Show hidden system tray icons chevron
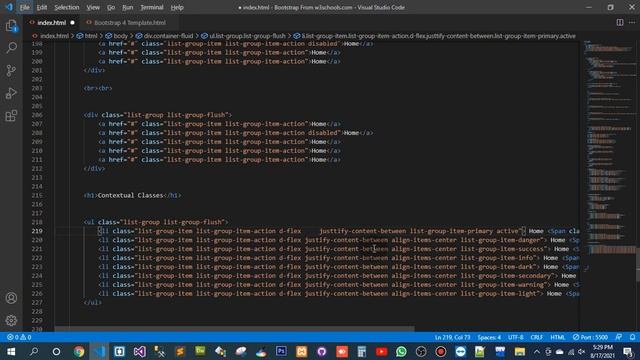640x360 pixels. coord(537,352)
